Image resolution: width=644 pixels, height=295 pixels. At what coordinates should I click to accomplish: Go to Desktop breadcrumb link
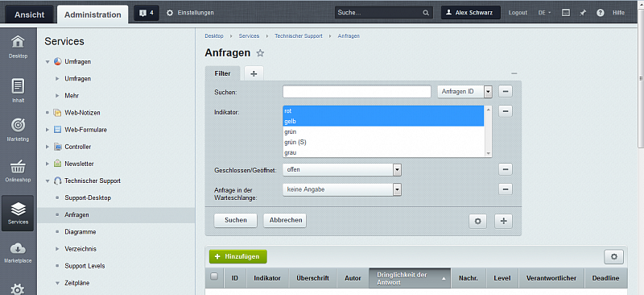click(x=214, y=36)
